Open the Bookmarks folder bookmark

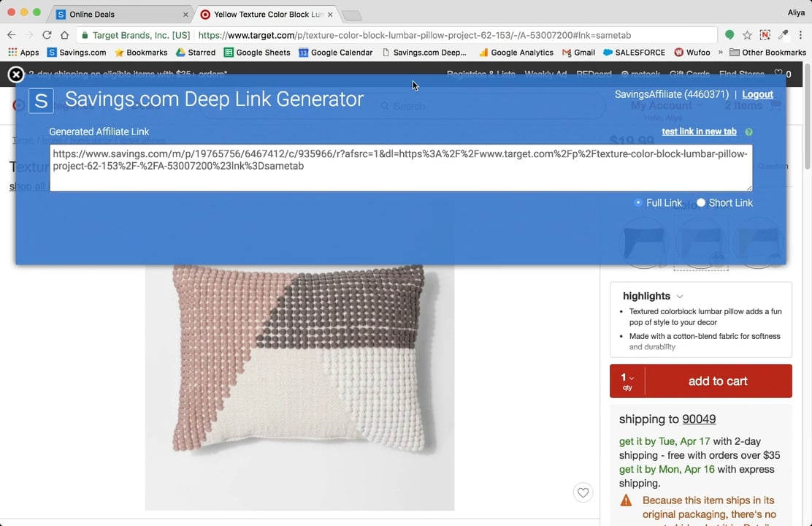point(141,53)
